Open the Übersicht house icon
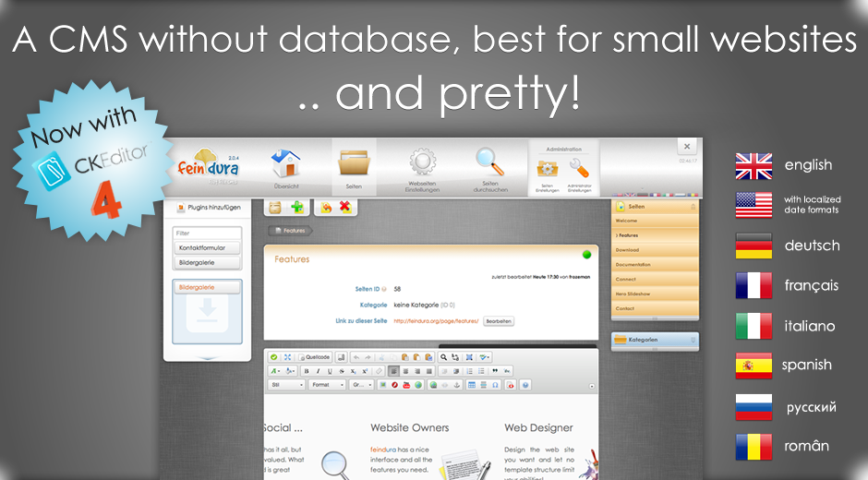868x480 pixels. coord(285,164)
